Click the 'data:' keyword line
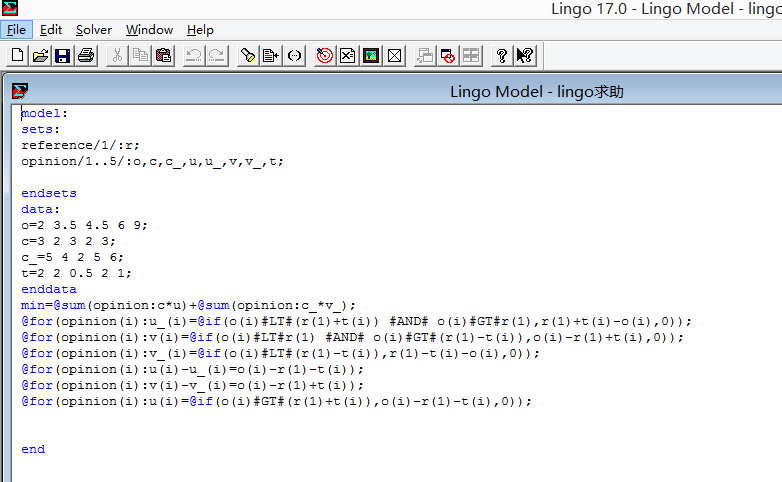Screen dimensions: 782x482 (x=40, y=209)
